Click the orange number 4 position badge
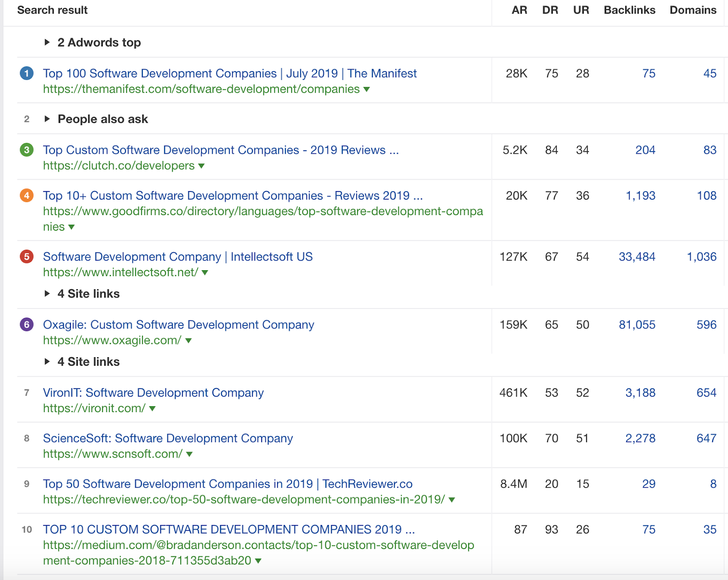 [26, 196]
